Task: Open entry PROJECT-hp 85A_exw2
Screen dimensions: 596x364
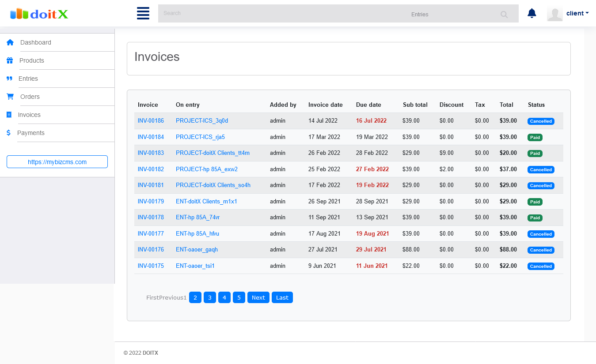Action: [207, 169]
